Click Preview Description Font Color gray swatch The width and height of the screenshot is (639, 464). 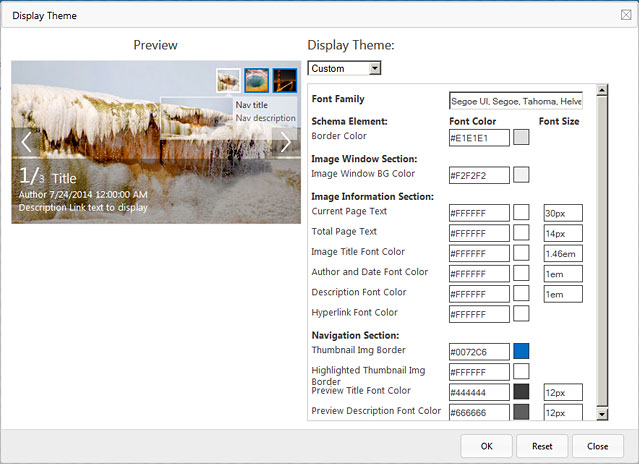pos(521,412)
